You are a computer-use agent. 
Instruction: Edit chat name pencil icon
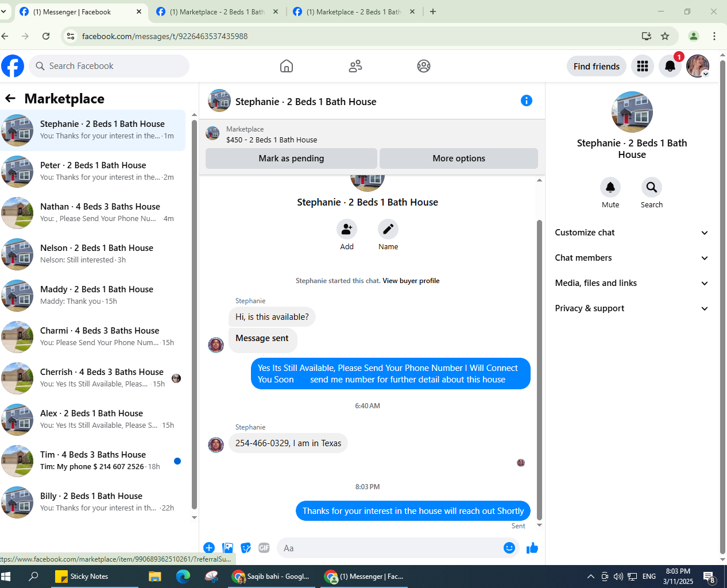(388, 229)
